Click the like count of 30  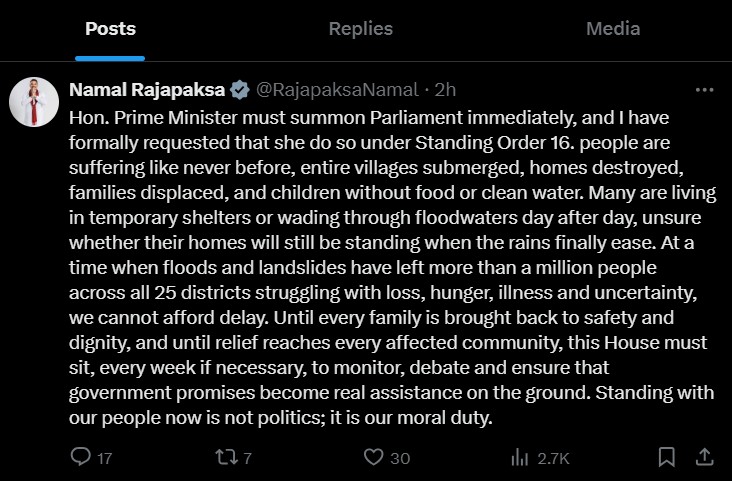pyautogui.click(x=400, y=458)
